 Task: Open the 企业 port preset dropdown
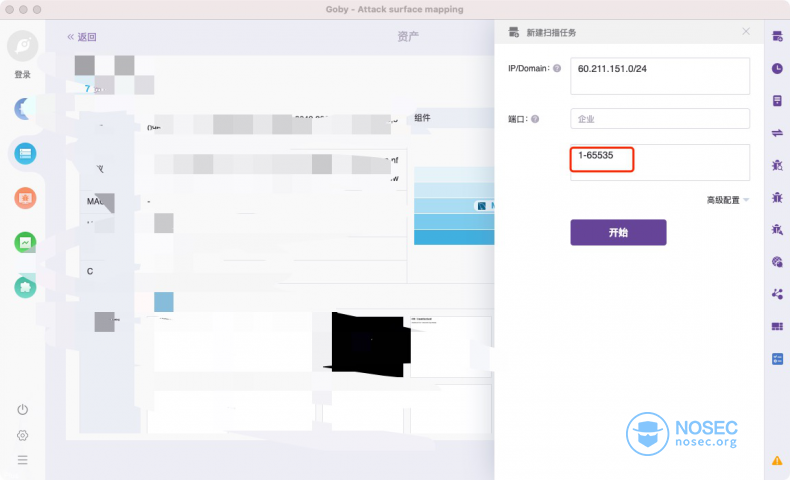point(660,119)
